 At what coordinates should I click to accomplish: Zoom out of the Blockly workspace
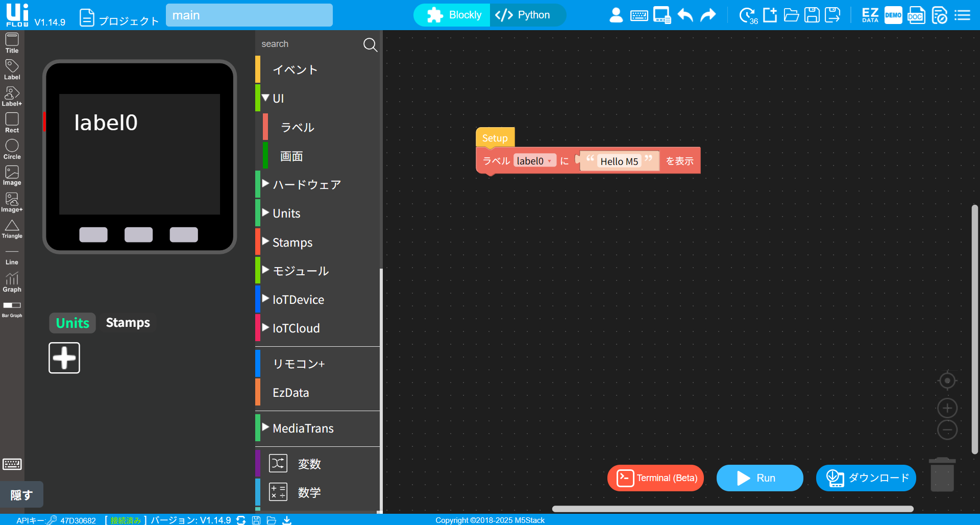point(947,430)
